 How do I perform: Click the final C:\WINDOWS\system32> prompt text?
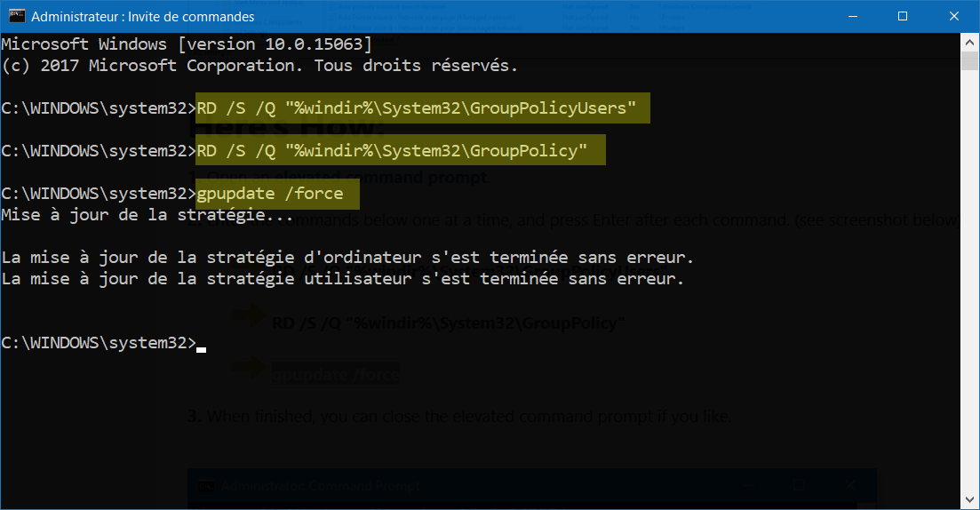pos(99,343)
